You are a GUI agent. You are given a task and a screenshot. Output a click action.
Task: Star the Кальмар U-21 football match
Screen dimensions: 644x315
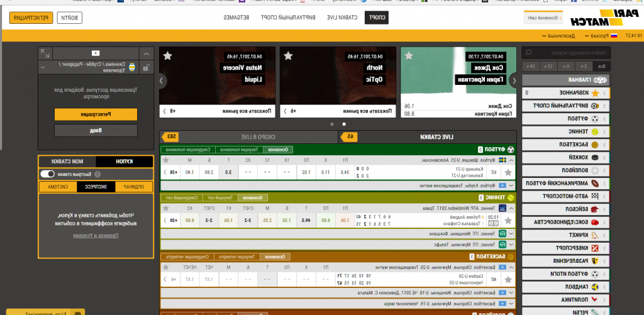click(x=508, y=172)
